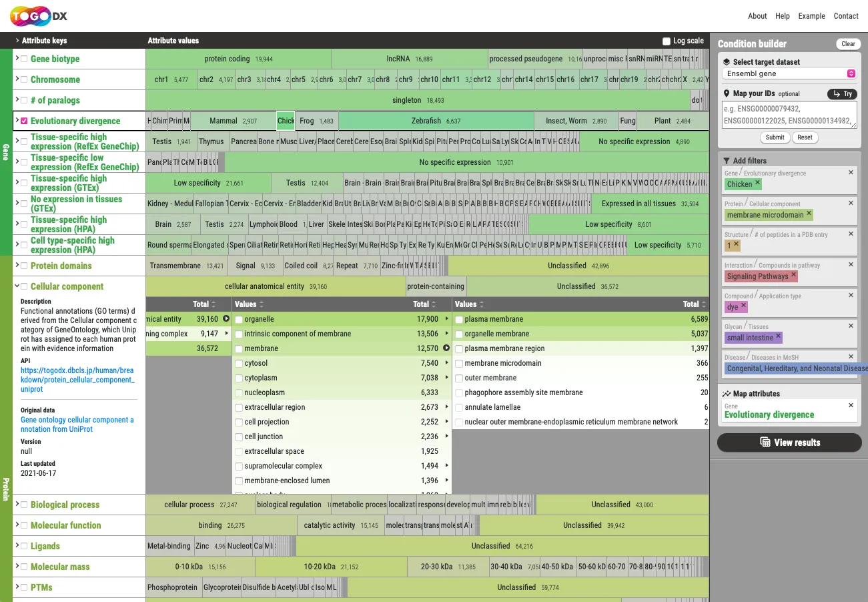Expand the PTMs row
Screen dimensions: 868x602
tap(17, 587)
